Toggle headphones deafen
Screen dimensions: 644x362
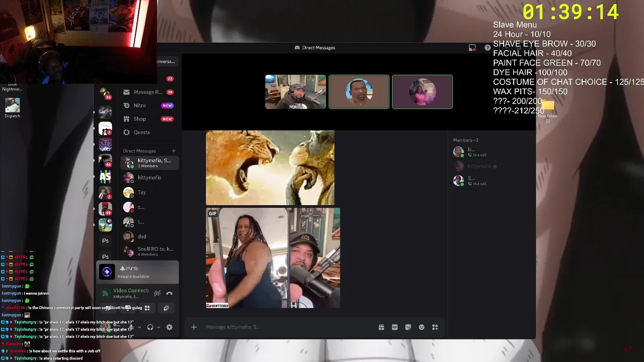pyautogui.click(x=150, y=327)
